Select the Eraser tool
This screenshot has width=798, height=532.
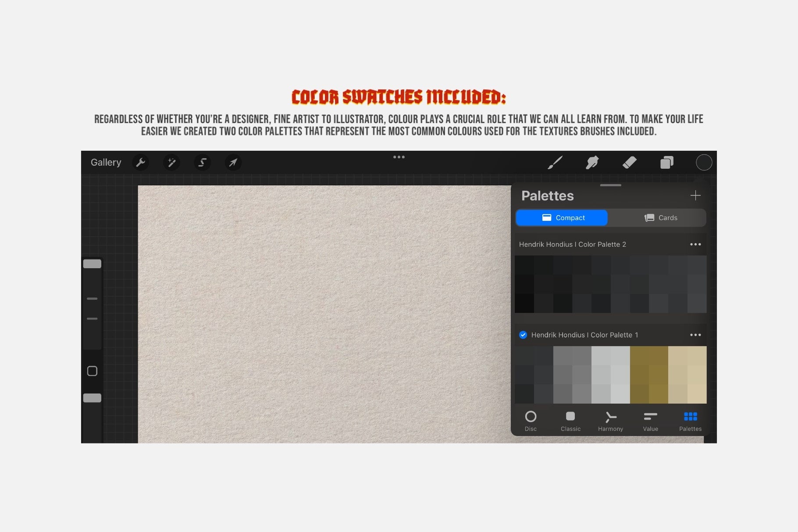tap(630, 163)
